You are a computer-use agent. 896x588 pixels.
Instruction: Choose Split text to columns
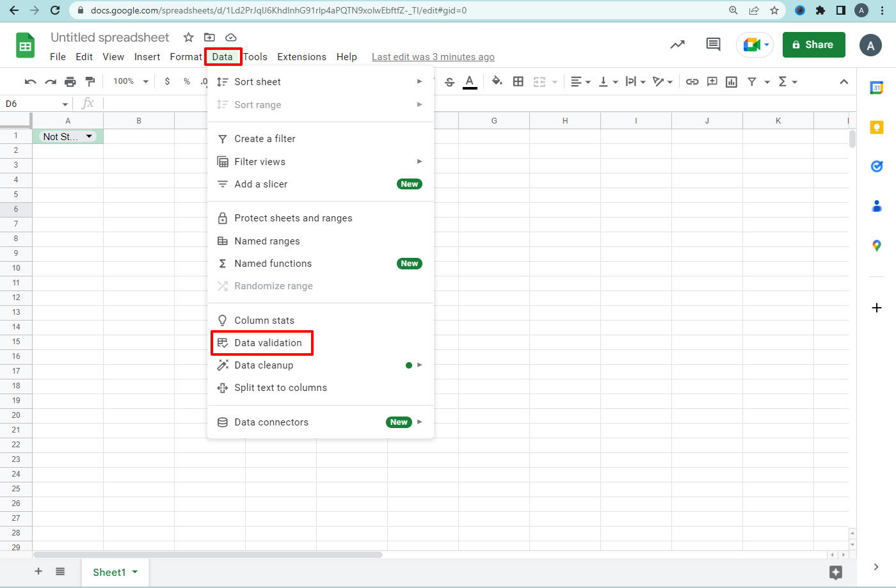click(321, 388)
